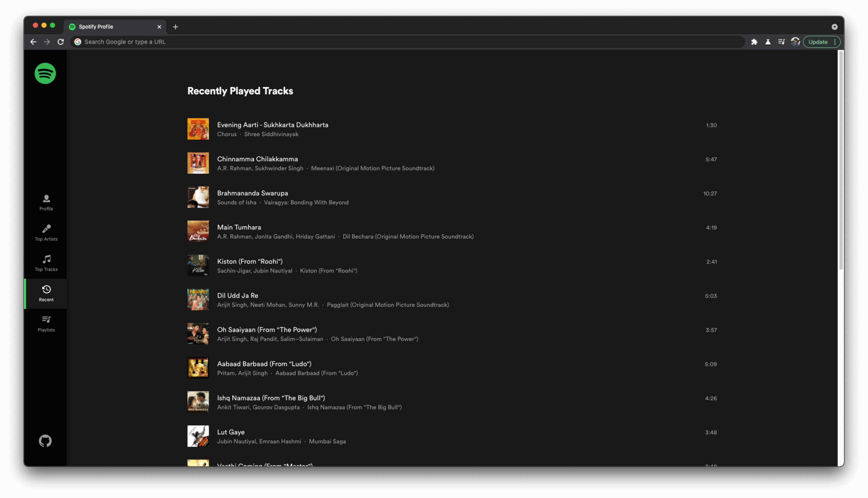This screenshot has height=498, width=868.
Task: Reload the current page
Action: [61, 42]
